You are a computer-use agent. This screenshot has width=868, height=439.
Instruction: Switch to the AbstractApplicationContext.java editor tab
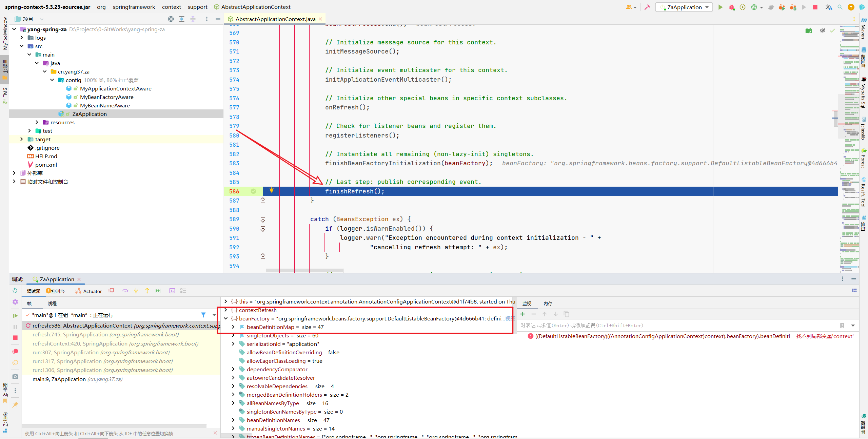(275, 19)
